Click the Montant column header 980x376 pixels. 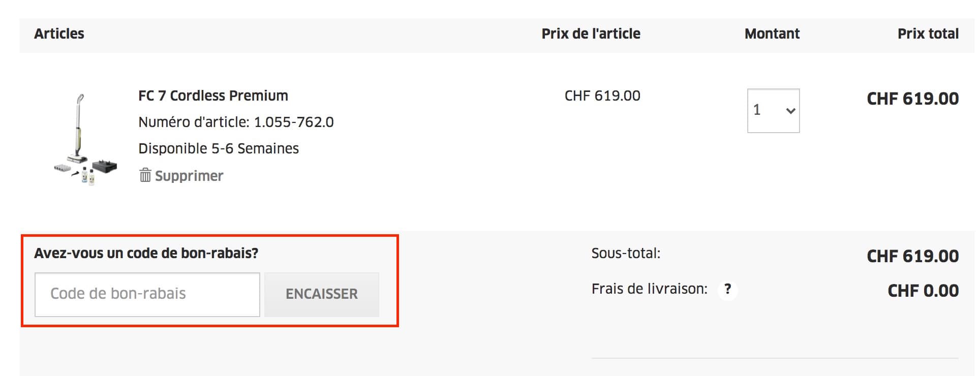772,34
